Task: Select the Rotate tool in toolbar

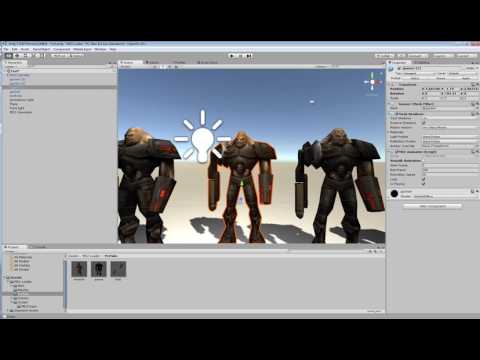Action: tap(26, 56)
